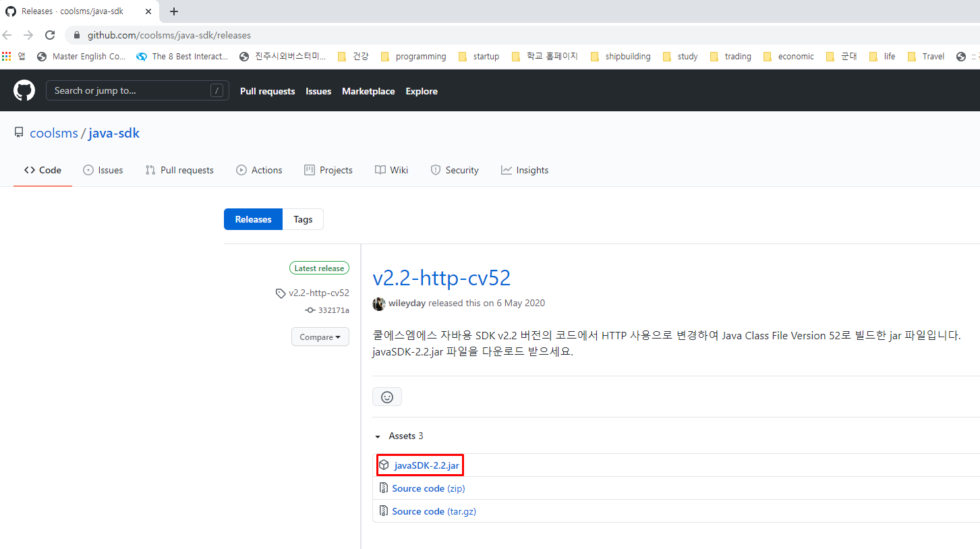This screenshot has height=549, width=980.
Task: Click the browser forward arrow
Action: (28, 35)
